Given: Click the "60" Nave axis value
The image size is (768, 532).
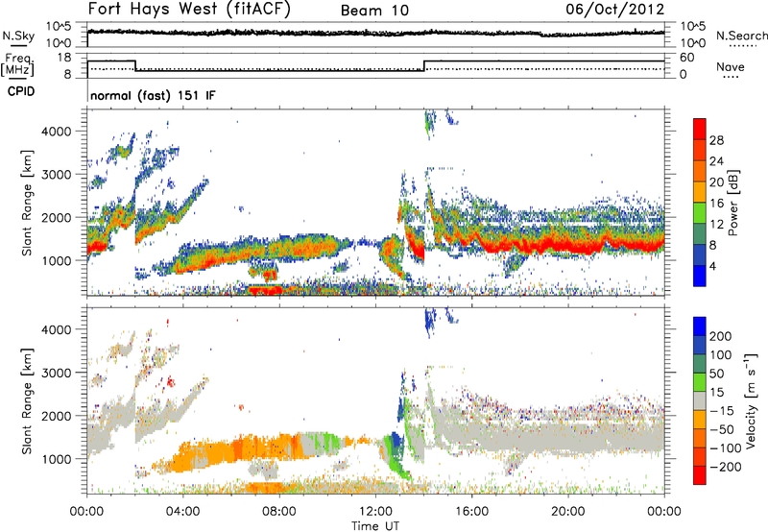Looking at the screenshot, I should click(686, 58).
